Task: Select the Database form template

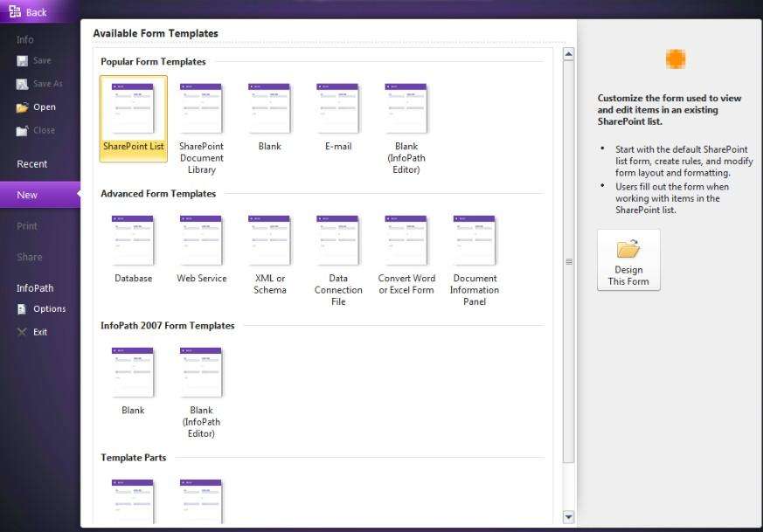Action: pyautogui.click(x=133, y=241)
